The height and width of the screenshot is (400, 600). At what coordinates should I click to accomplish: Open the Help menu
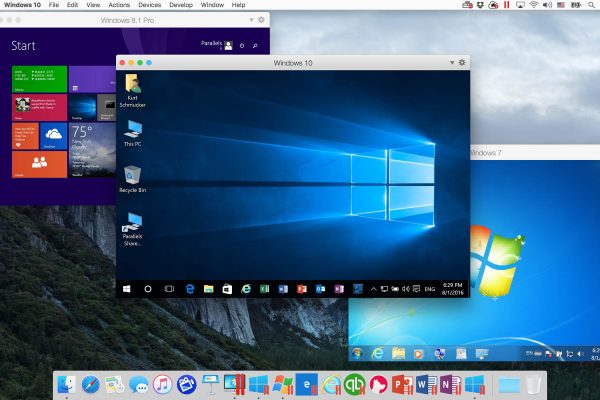point(238,5)
